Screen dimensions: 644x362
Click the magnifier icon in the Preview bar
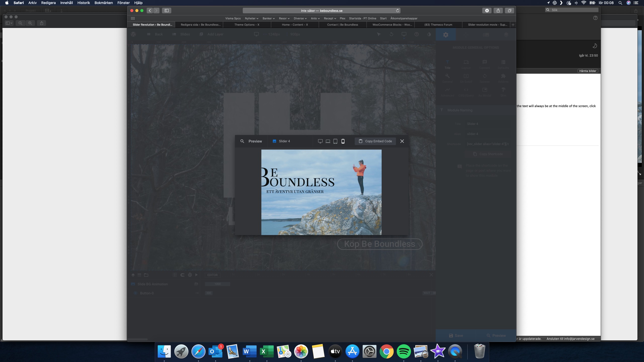tap(242, 141)
